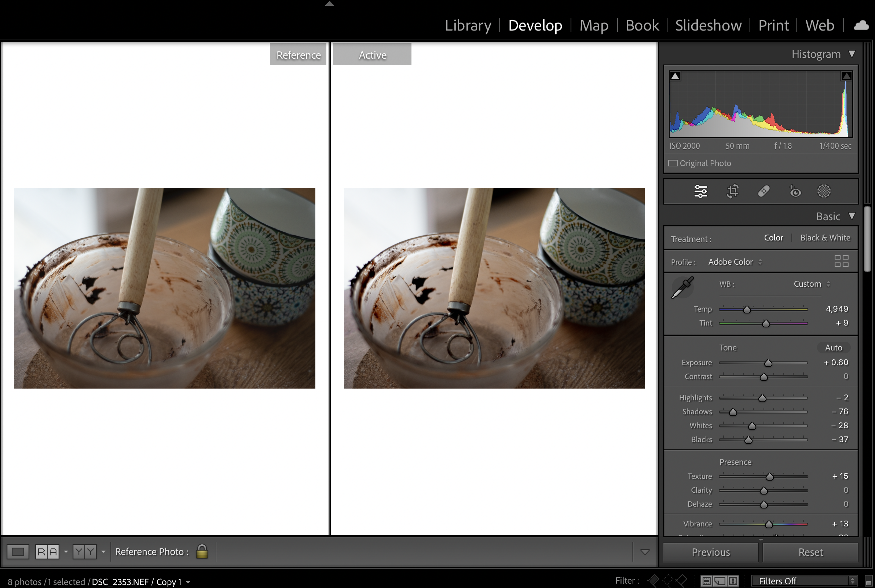Click the Reset button

(x=810, y=552)
